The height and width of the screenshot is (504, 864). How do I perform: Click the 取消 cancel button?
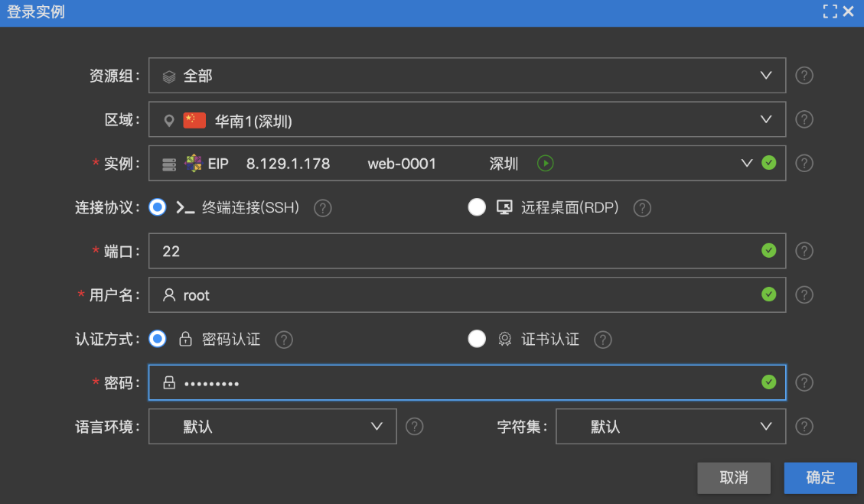(733, 477)
